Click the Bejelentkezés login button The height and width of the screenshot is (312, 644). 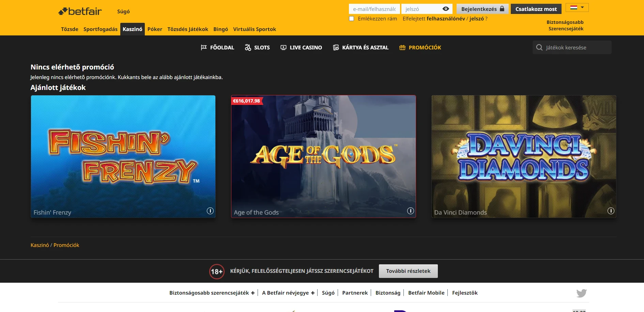482,9
